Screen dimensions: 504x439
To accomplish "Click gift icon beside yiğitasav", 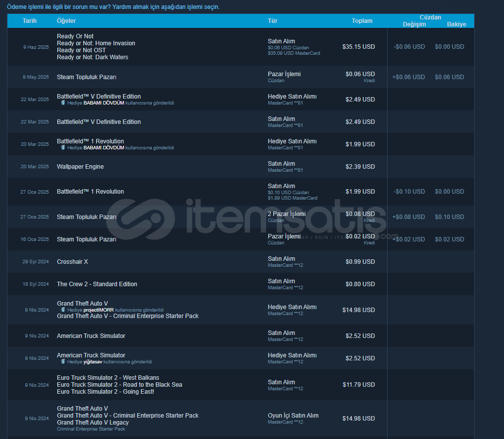I will (x=63, y=361).
